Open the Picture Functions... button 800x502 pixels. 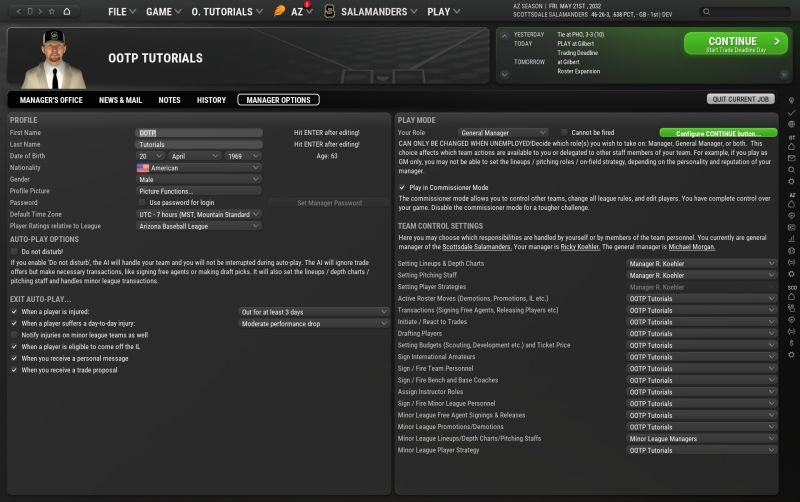[x=199, y=191]
